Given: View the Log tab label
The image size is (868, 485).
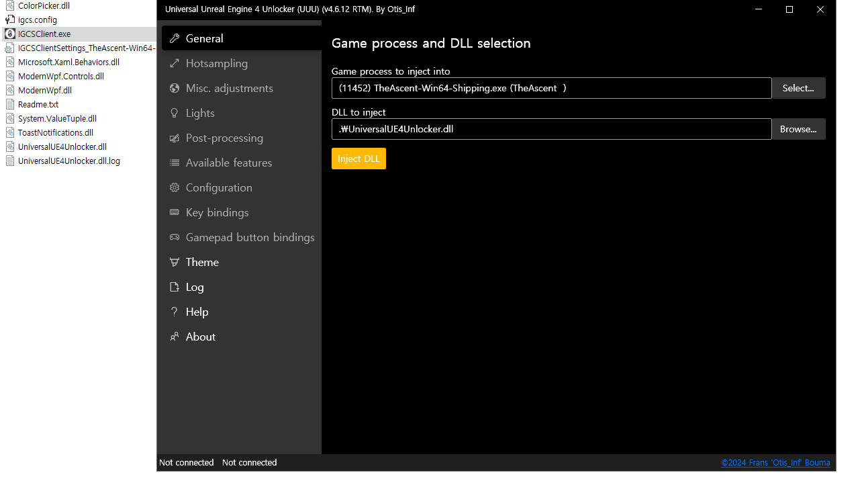Looking at the screenshot, I should coord(195,287).
